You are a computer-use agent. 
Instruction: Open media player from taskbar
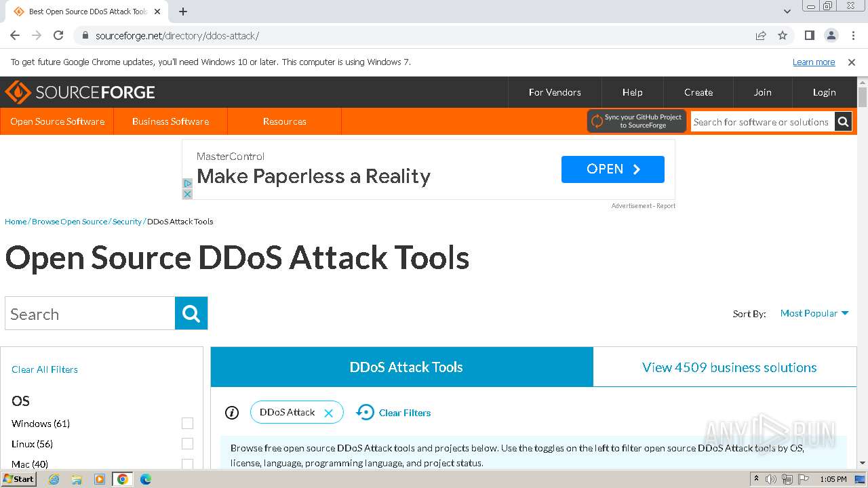[x=100, y=479]
